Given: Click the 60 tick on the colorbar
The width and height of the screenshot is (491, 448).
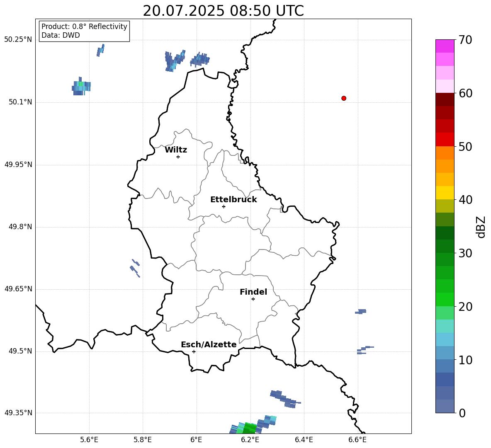Looking at the screenshot, I should coord(465,93).
